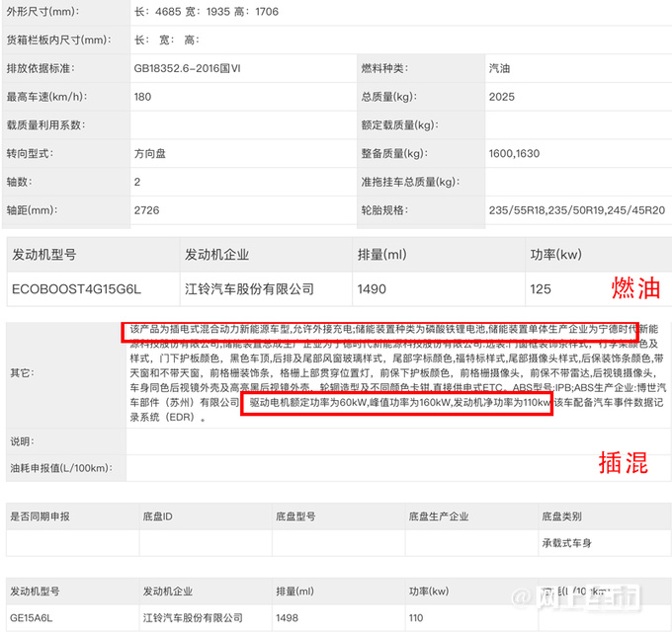
Task: Select the text 驱动电机额定功率为60kW,峰值功率为160kW
Action: (350, 403)
